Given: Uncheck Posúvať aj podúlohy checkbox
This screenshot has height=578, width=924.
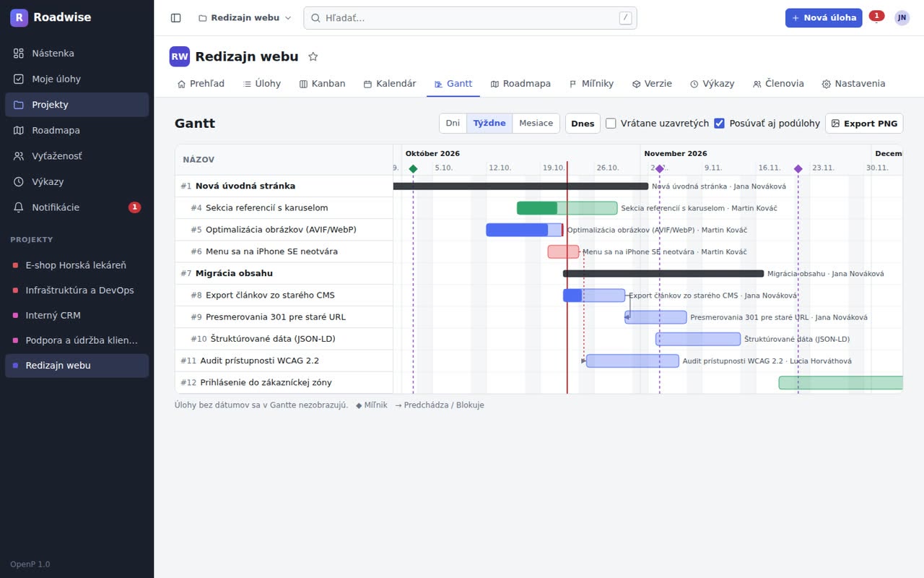Looking at the screenshot, I should [x=719, y=124].
